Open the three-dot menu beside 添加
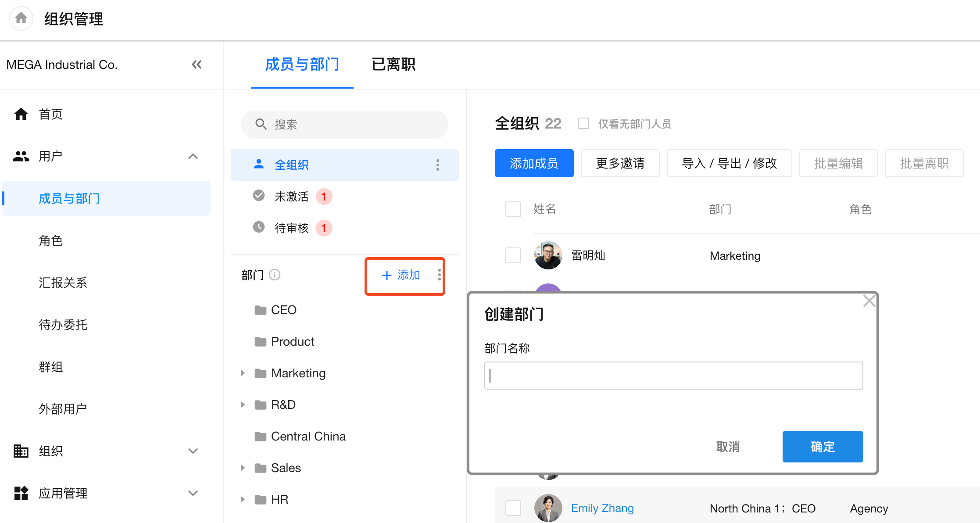Image resolution: width=980 pixels, height=523 pixels. point(439,275)
